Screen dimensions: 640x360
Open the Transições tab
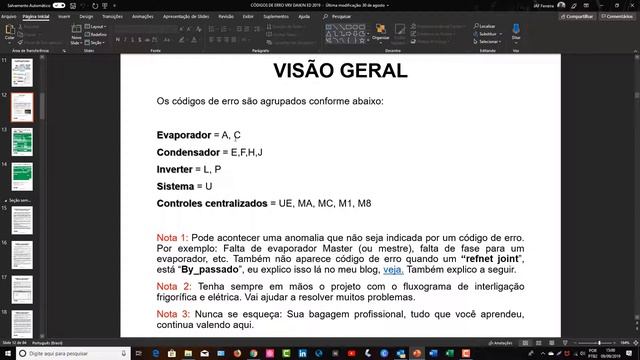tap(112, 17)
